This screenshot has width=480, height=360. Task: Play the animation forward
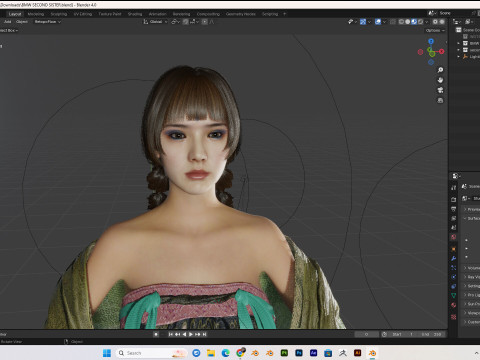[191, 334]
